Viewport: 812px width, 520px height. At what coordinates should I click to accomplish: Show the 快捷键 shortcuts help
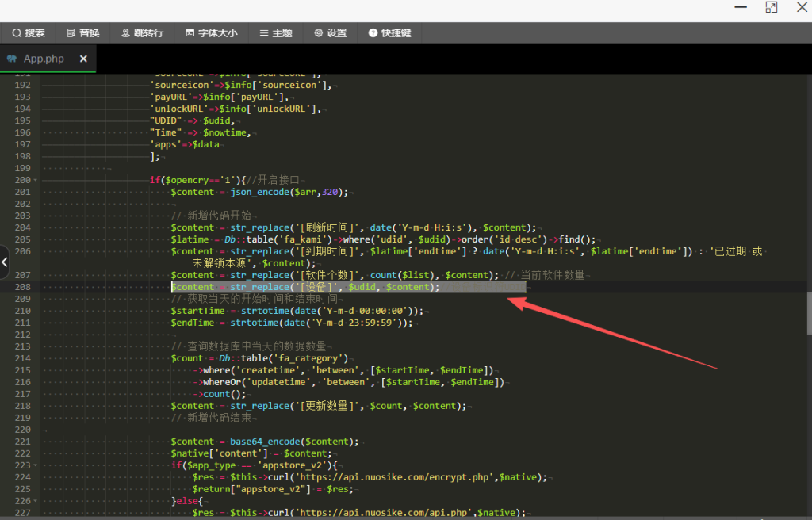click(x=389, y=33)
